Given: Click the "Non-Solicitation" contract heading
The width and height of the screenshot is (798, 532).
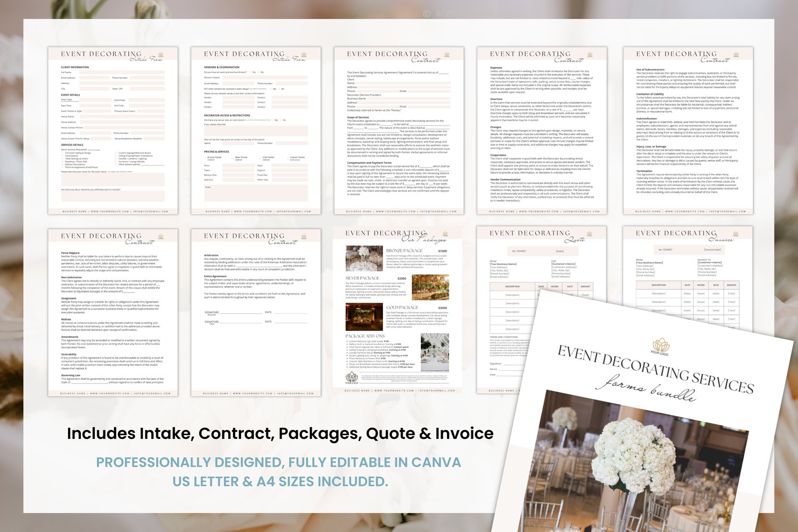Looking at the screenshot, I should click(x=72, y=277).
